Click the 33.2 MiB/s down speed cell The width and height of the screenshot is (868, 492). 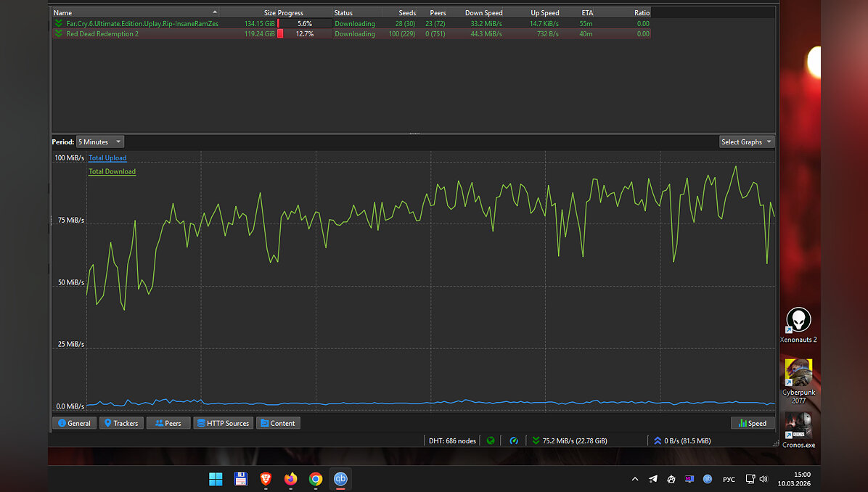click(486, 23)
